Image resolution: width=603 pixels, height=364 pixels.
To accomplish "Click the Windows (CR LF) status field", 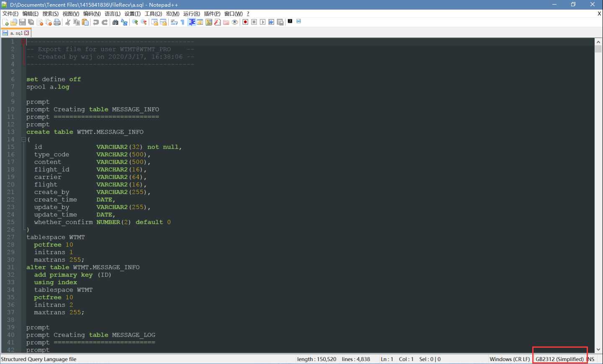I will (x=510, y=359).
